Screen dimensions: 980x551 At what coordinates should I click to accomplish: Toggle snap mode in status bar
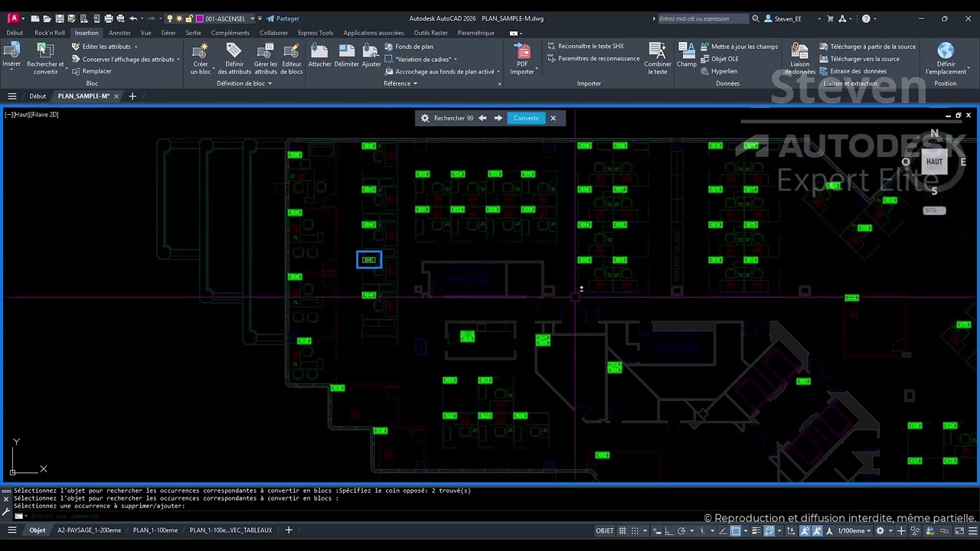(635, 530)
